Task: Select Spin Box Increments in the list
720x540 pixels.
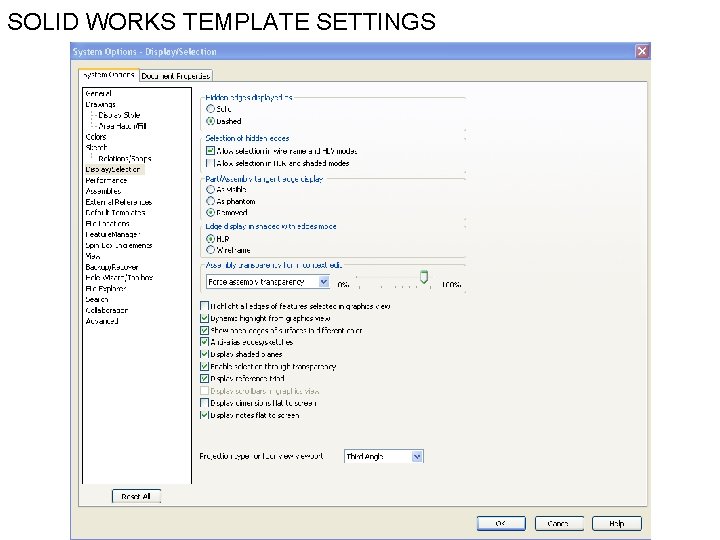Action: tap(118, 245)
